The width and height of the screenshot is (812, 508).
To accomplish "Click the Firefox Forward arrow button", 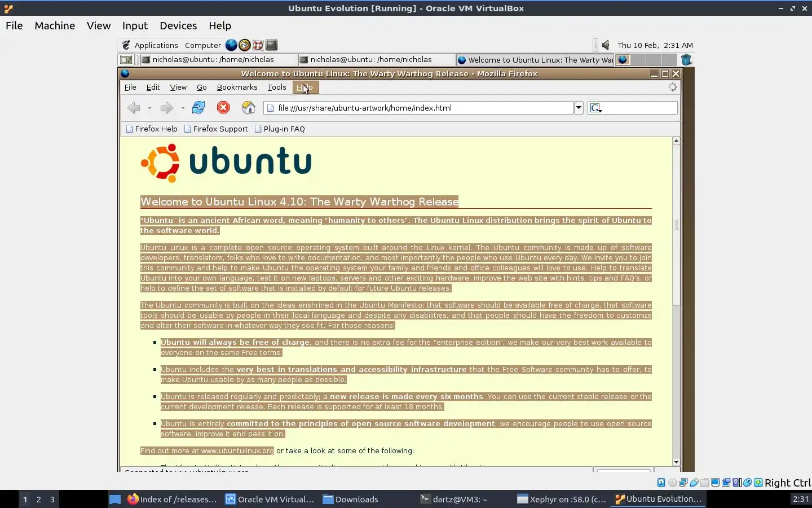I will pyautogui.click(x=166, y=108).
